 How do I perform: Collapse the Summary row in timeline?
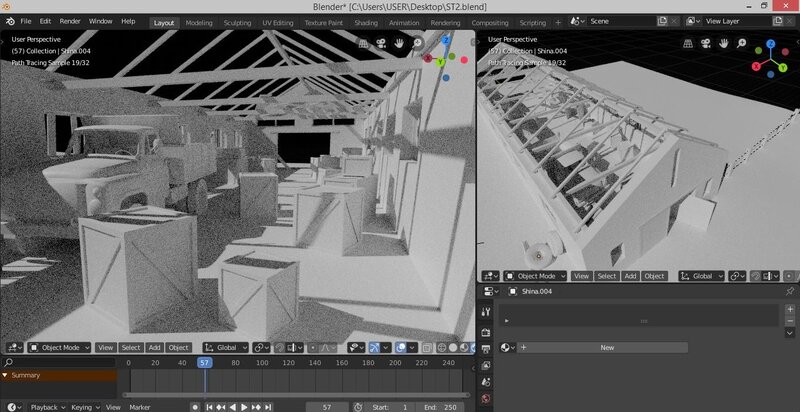click(5, 375)
